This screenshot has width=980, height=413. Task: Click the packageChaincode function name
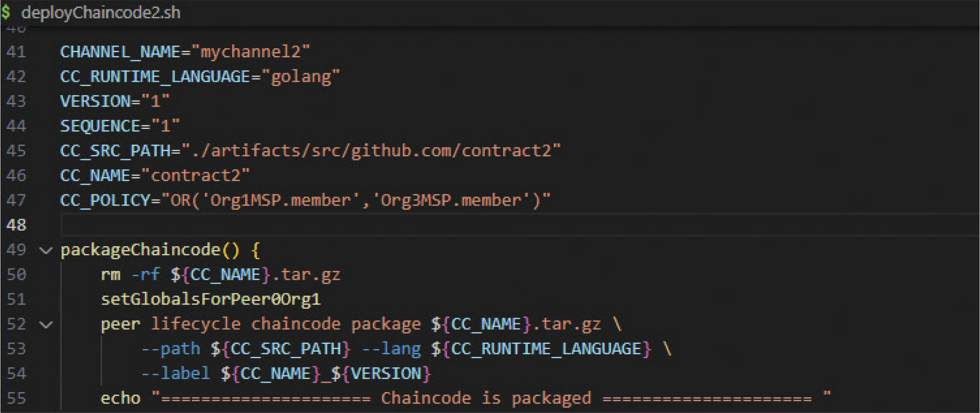(140, 250)
